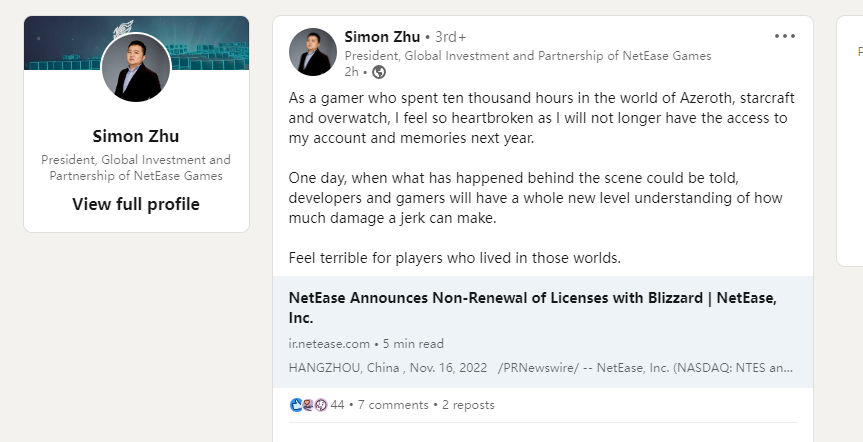View the 2 reposts list

(x=468, y=405)
